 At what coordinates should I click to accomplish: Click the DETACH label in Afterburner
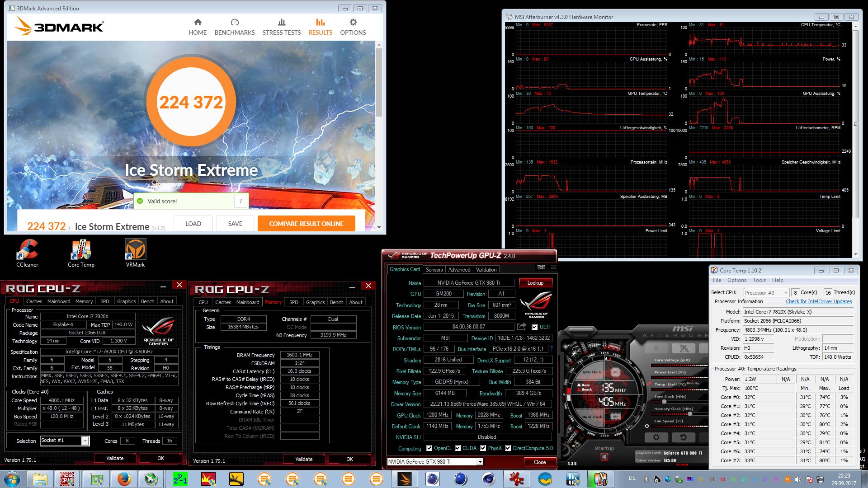tap(682, 465)
